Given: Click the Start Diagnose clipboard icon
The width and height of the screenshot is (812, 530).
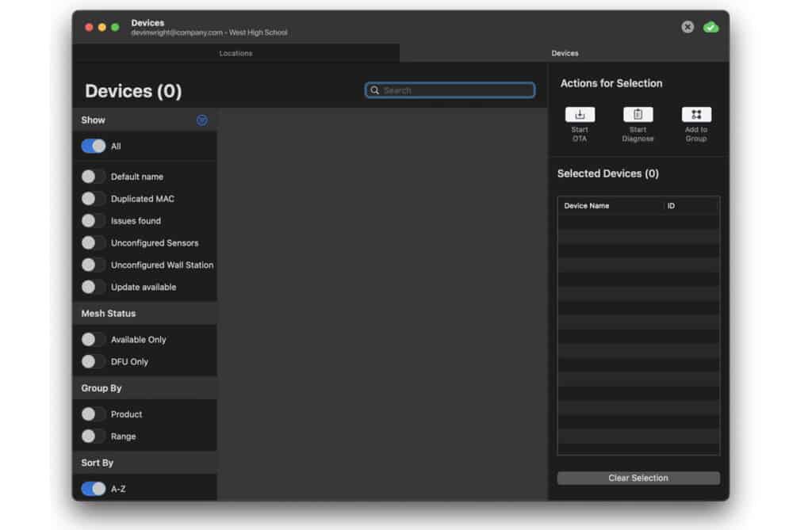Looking at the screenshot, I should [x=638, y=115].
